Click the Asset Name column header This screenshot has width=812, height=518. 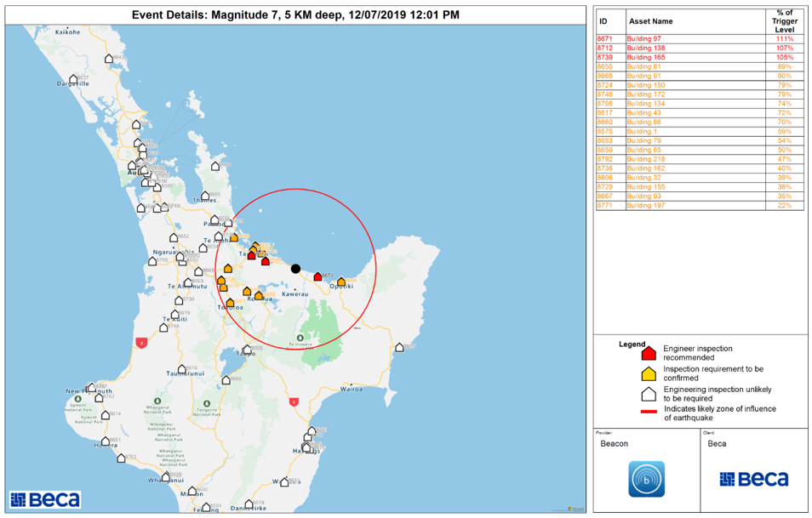click(x=652, y=20)
